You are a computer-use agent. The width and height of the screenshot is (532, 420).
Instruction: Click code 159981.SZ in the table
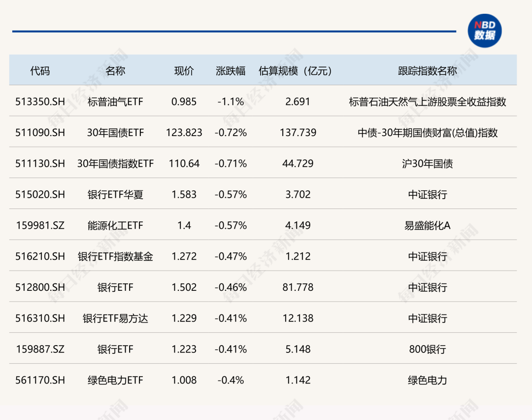pyautogui.click(x=40, y=226)
